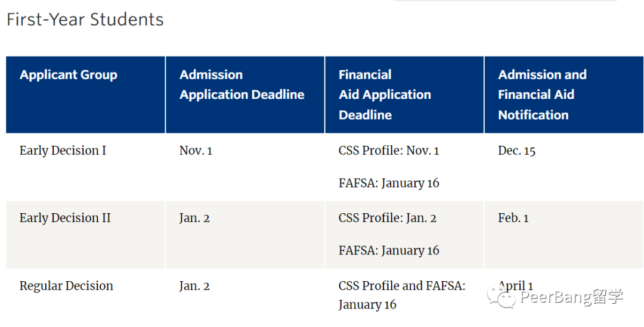Click FAFSA: January 16 under Early Decision I
The image size is (644, 327).
(x=389, y=183)
